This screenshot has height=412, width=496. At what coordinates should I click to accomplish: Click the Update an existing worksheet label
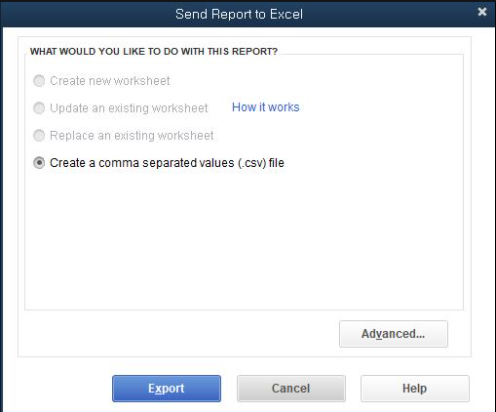pos(129,108)
